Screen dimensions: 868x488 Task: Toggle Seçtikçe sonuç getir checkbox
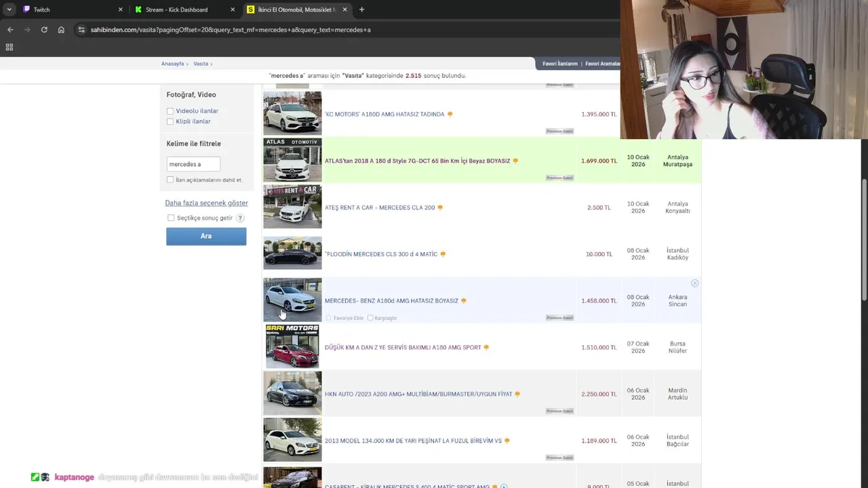tap(171, 218)
